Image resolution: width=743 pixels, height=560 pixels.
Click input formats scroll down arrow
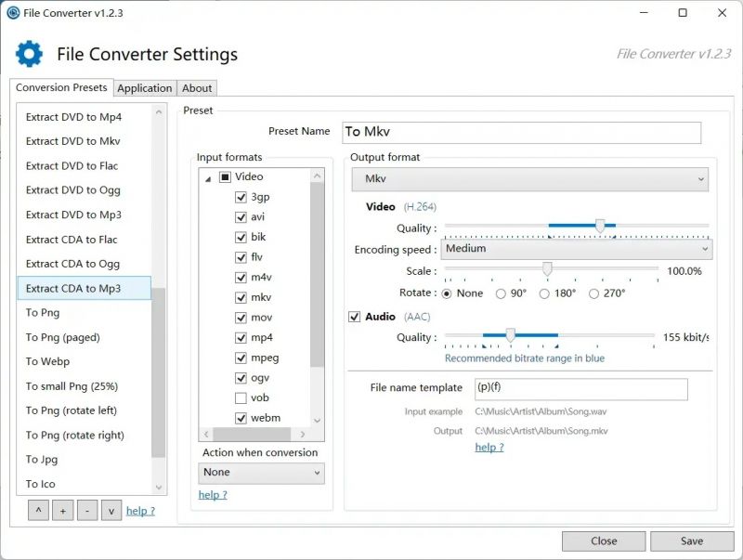[318, 421]
